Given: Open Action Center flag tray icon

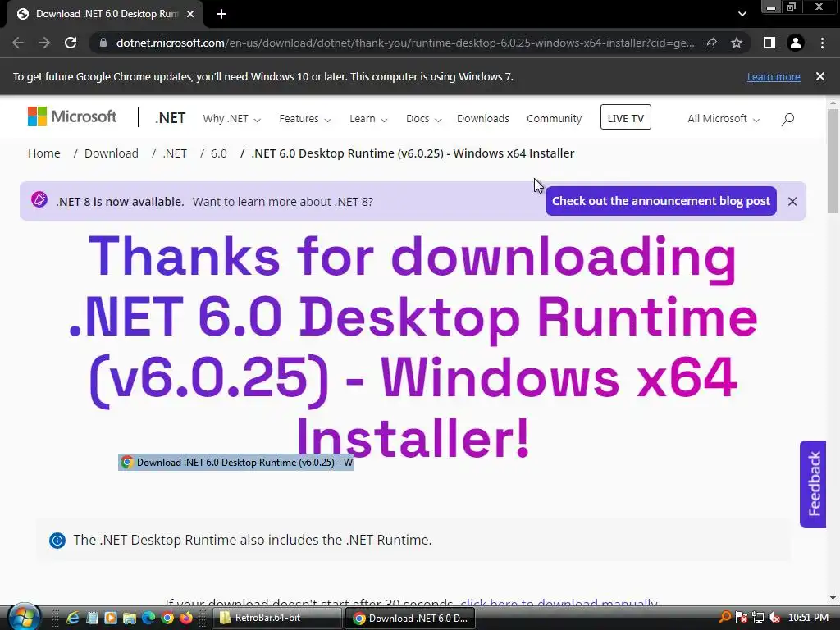Looking at the screenshot, I should click(x=742, y=618).
